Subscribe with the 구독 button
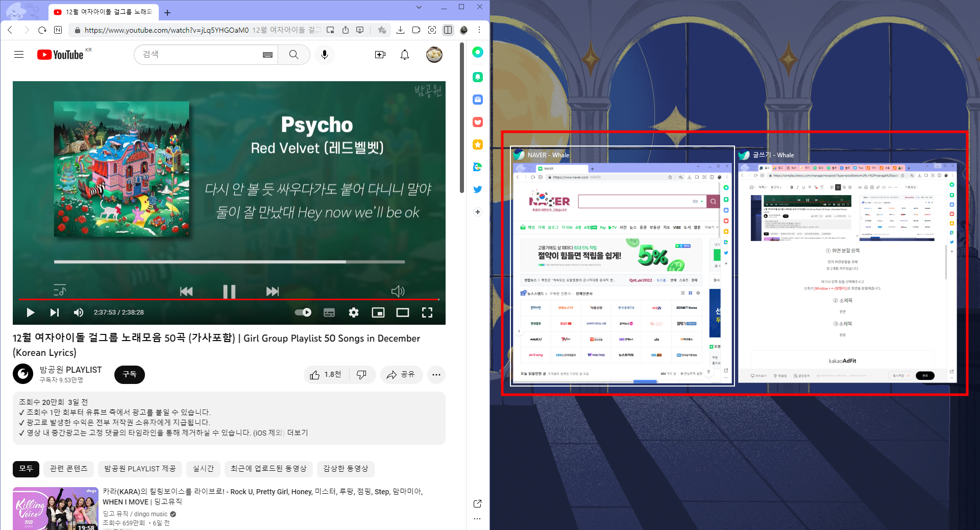The height and width of the screenshot is (530, 980). point(130,375)
